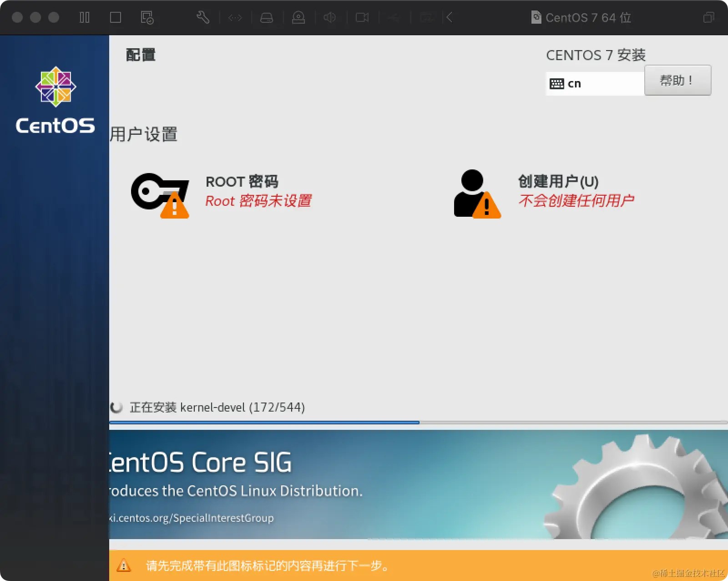Click the single window view icon

pos(116,18)
